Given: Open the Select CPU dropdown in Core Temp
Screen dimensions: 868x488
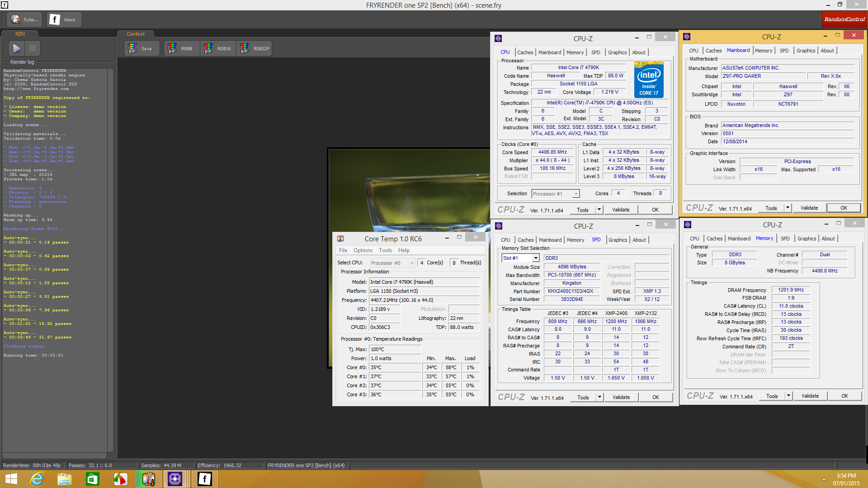Looking at the screenshot, I should [x=392, y=263].
